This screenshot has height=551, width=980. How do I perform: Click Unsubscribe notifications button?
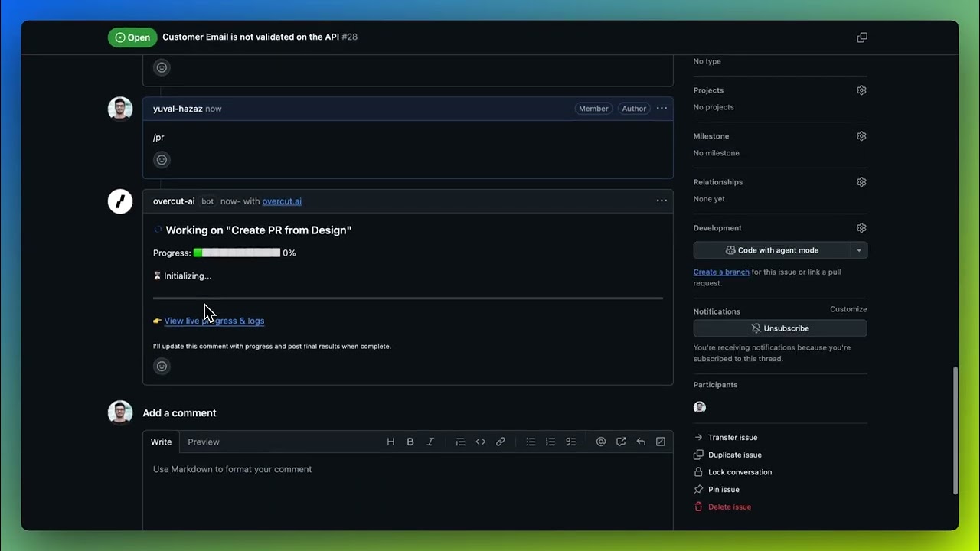(x=780, y=328)
